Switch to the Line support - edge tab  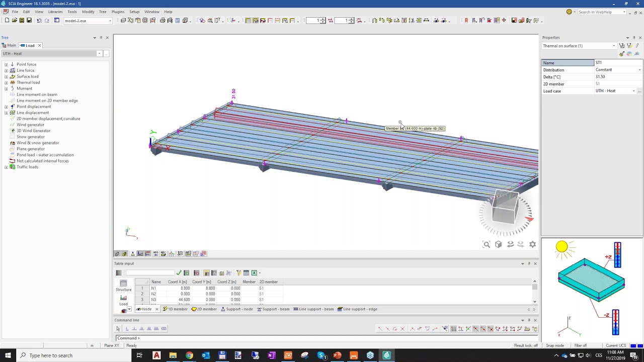pyautogui.click(x=357, y=309)
